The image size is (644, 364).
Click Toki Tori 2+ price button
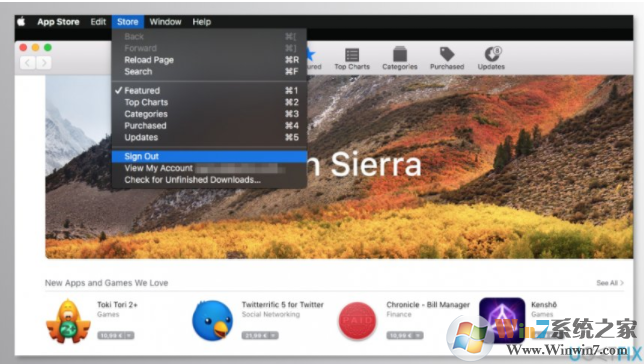click(x=116, y=336)
